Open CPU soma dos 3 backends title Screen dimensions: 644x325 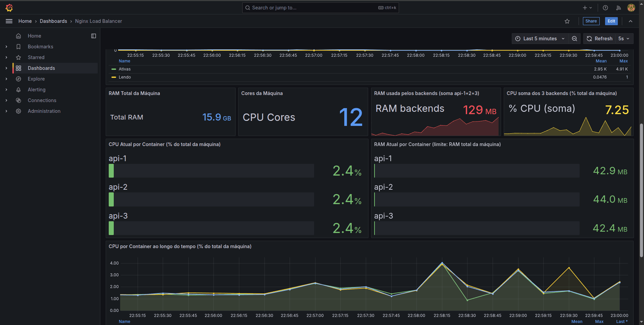click(561, 93)
